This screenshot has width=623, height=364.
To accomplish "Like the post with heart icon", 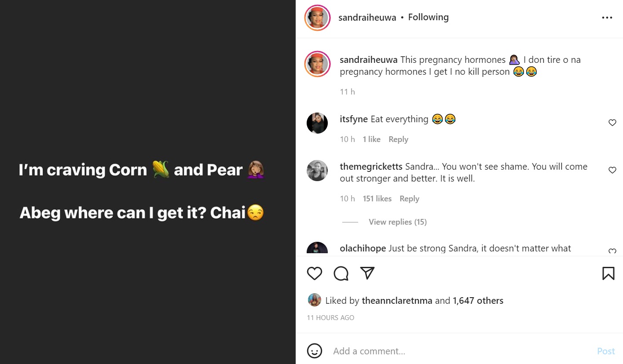I will (x=315, y=273).
